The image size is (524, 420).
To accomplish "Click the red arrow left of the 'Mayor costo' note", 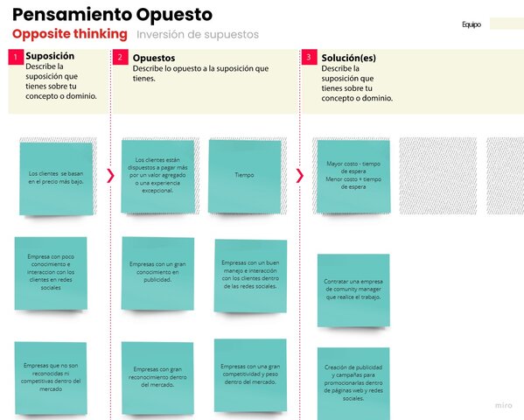I will [x=300, y=176].
